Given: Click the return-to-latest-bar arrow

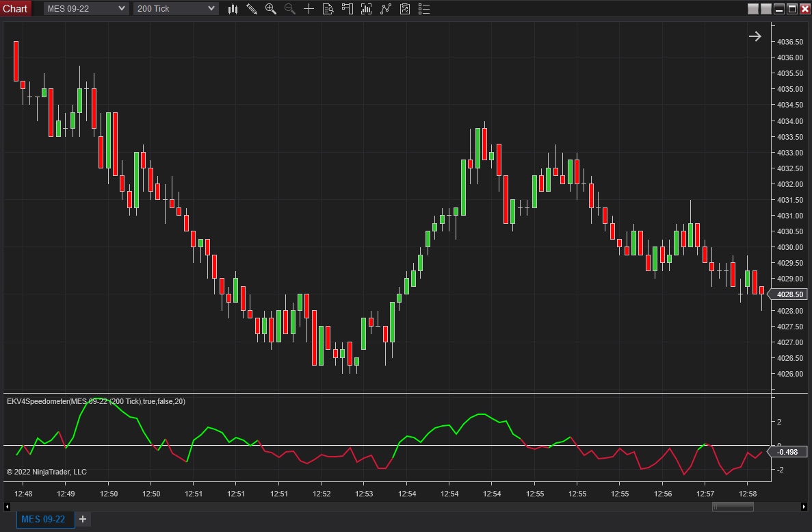Looking at the screenshot, I should click(x=755, y=36).
